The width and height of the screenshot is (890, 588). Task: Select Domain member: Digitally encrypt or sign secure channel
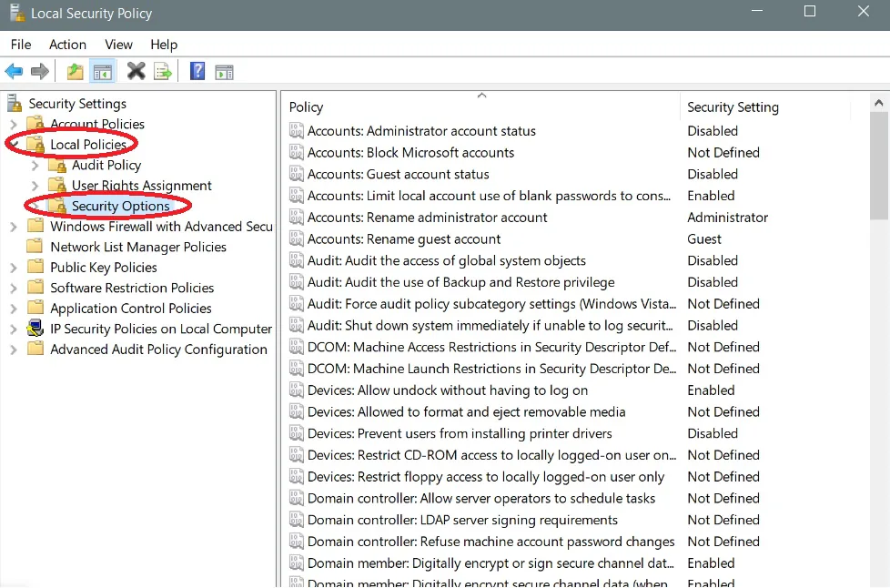coord(491,563)
